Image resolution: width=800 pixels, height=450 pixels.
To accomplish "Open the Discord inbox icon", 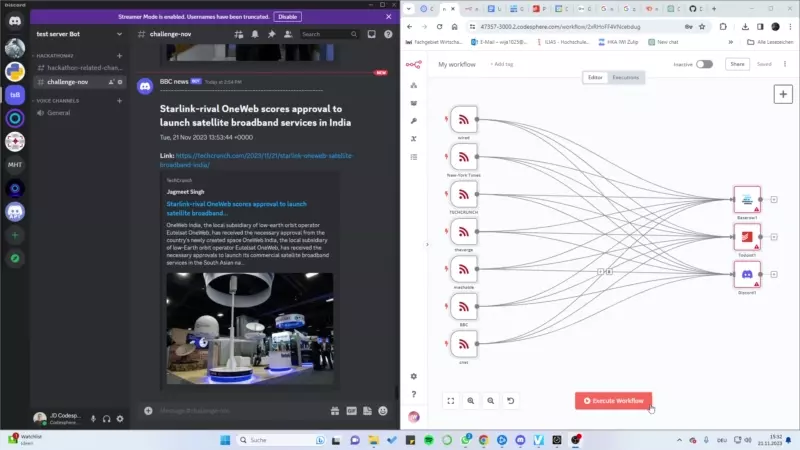I will 370,33.
